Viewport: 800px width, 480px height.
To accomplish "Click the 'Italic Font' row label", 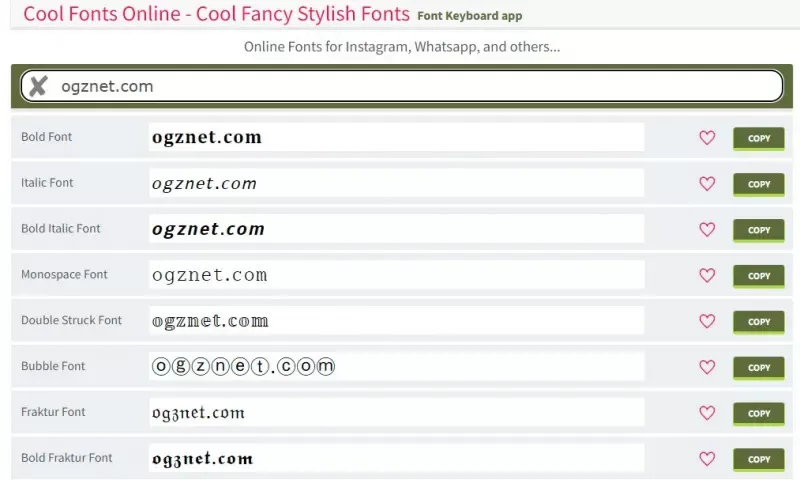I will pyautogui.click(x=47, y=183).
